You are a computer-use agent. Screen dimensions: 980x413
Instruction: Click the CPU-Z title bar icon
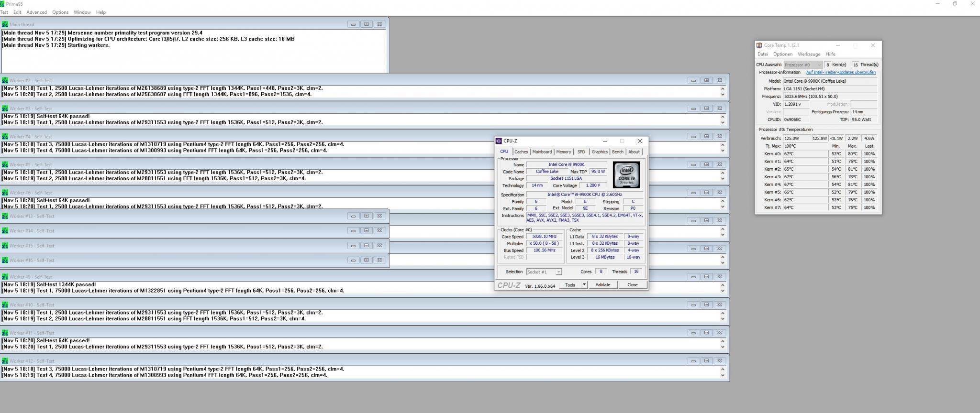(499, 141)
